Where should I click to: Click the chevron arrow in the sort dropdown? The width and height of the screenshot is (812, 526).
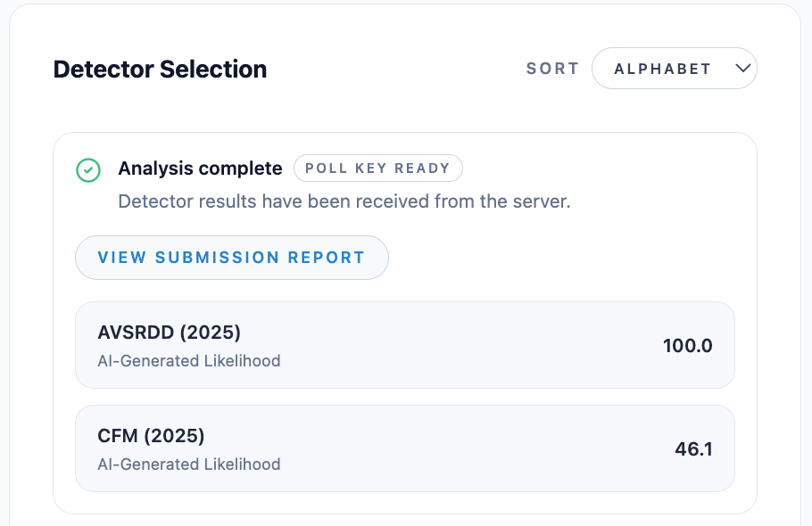coord(742,69)
